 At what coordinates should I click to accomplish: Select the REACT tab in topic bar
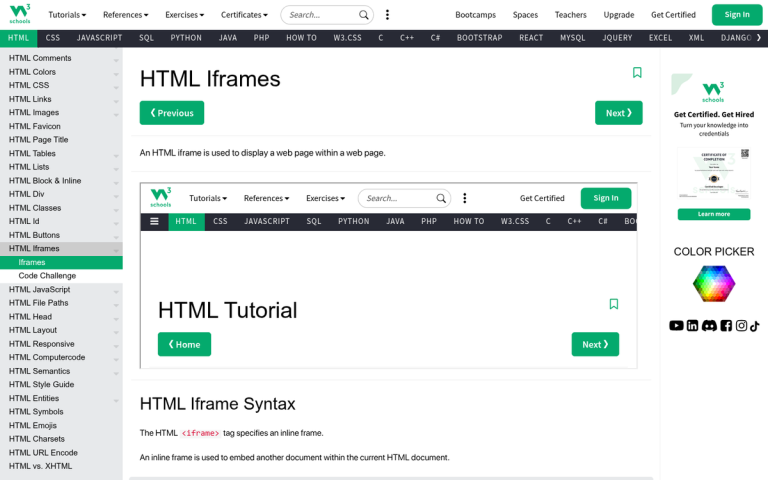531,38
